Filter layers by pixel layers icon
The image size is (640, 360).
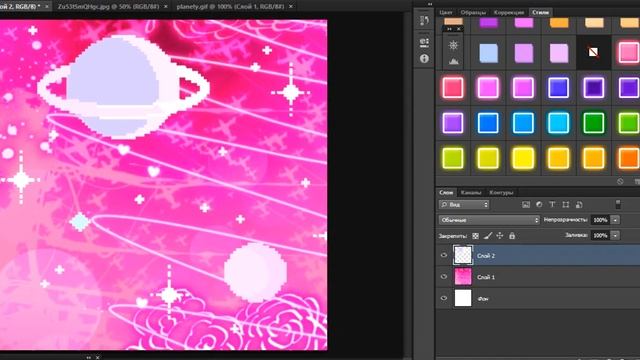[526, 204]
